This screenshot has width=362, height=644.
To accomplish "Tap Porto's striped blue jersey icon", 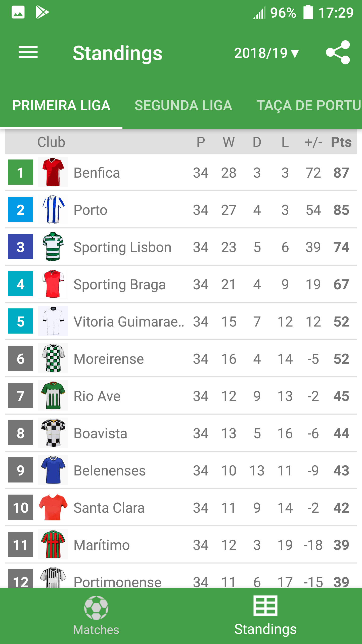I will 53,209.
